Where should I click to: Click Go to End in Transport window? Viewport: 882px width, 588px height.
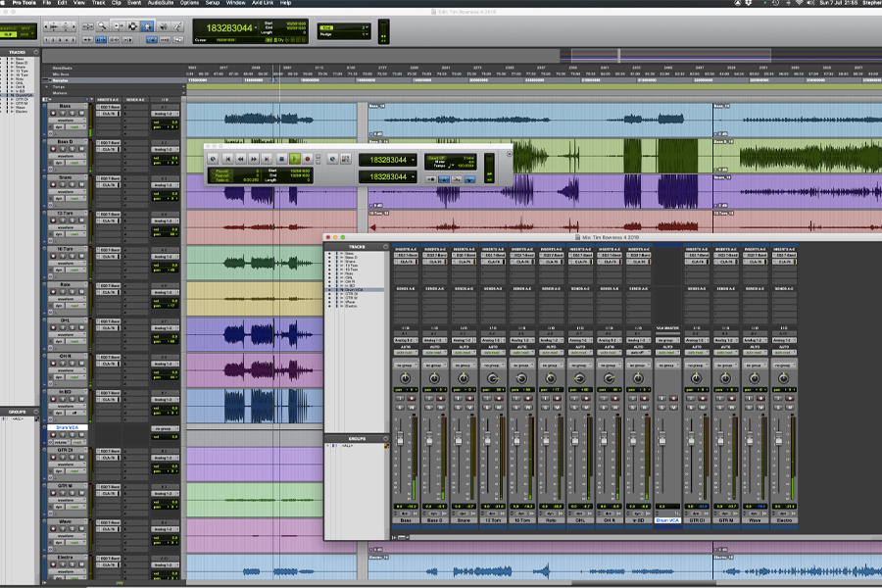click(267, 159)
